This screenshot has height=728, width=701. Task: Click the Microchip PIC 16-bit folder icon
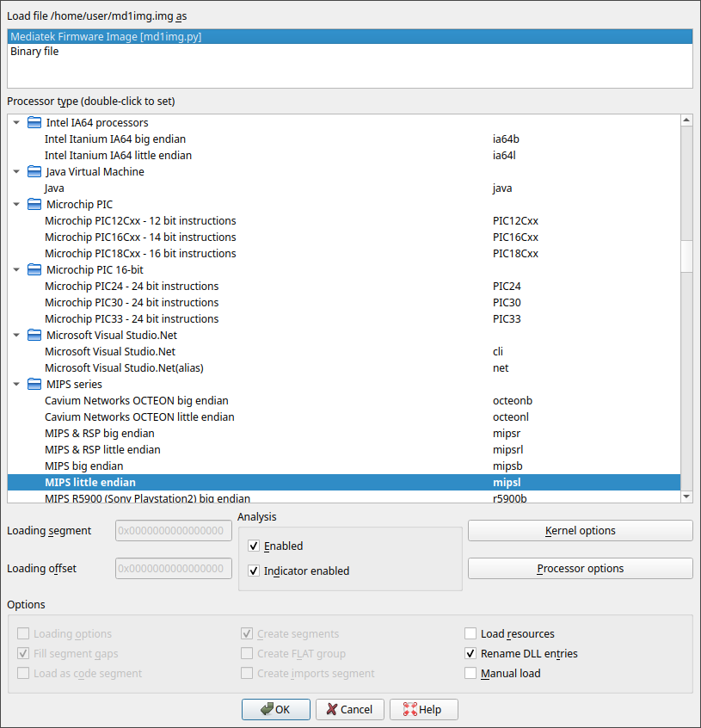click(x=34, y=269)
